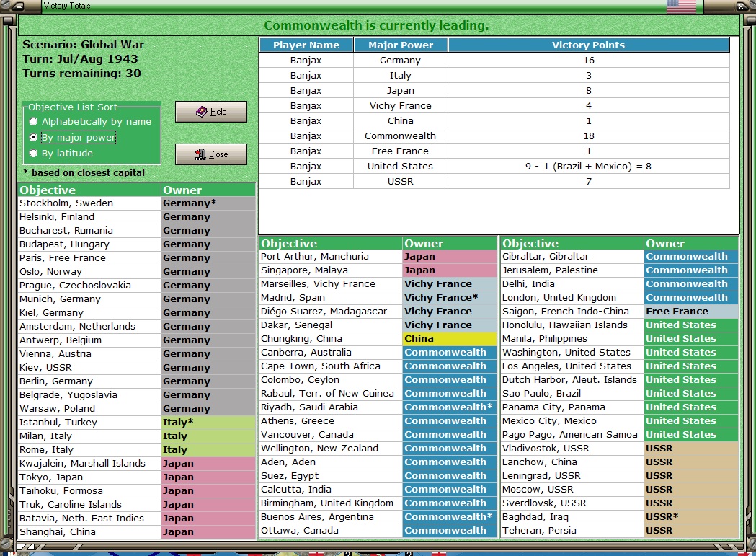Screen dimensions: 756x556
Task: Click Riyadh, Saudi Arabia objective
Action: [331, 407]
